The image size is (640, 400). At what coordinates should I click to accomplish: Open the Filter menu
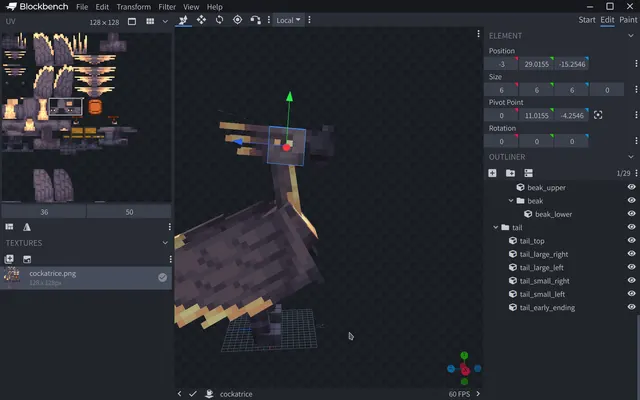pos(167,7)
